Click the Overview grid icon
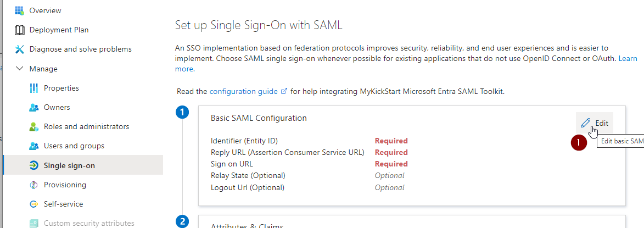Viewport: 644px width, 228px height. [20, 10]
